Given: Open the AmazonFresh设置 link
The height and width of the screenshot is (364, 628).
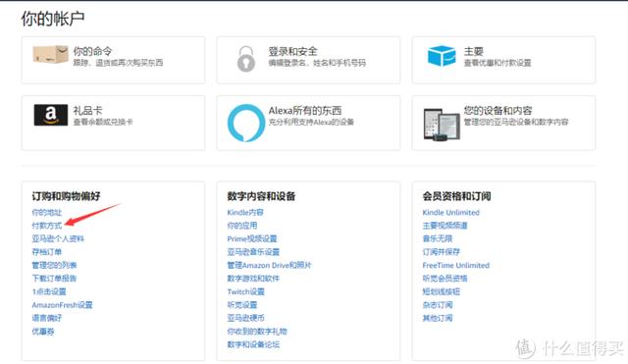Looking at the screenshot, I should 62,305.
